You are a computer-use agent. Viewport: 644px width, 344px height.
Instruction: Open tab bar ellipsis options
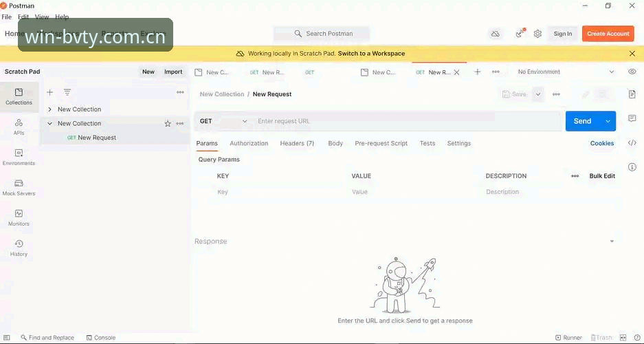[x=496, y=72]
